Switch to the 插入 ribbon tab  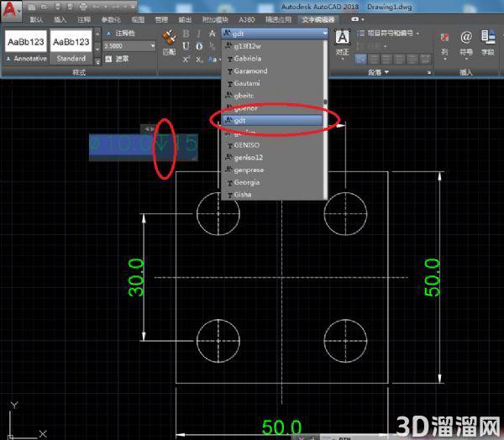60,19
